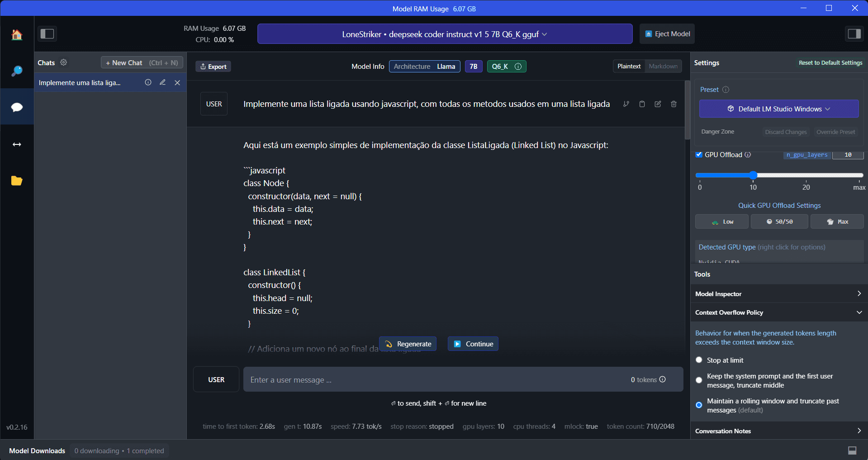Edit the user message with pencil icon

658,104
